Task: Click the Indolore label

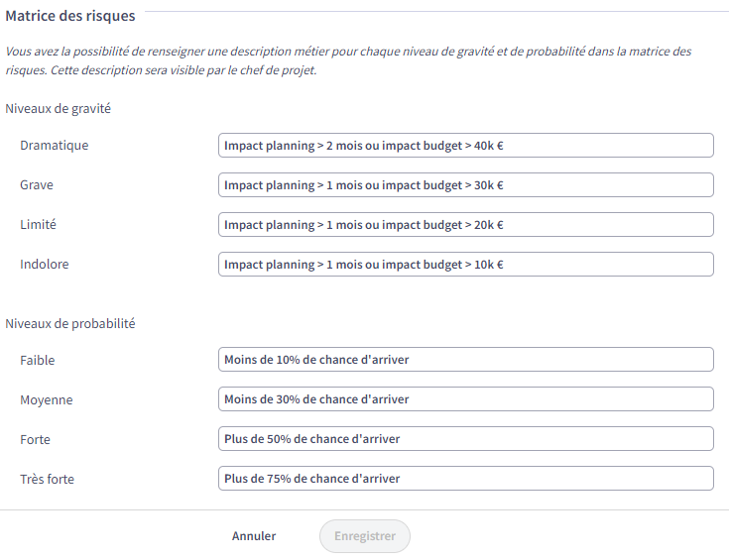Action: 45,264
